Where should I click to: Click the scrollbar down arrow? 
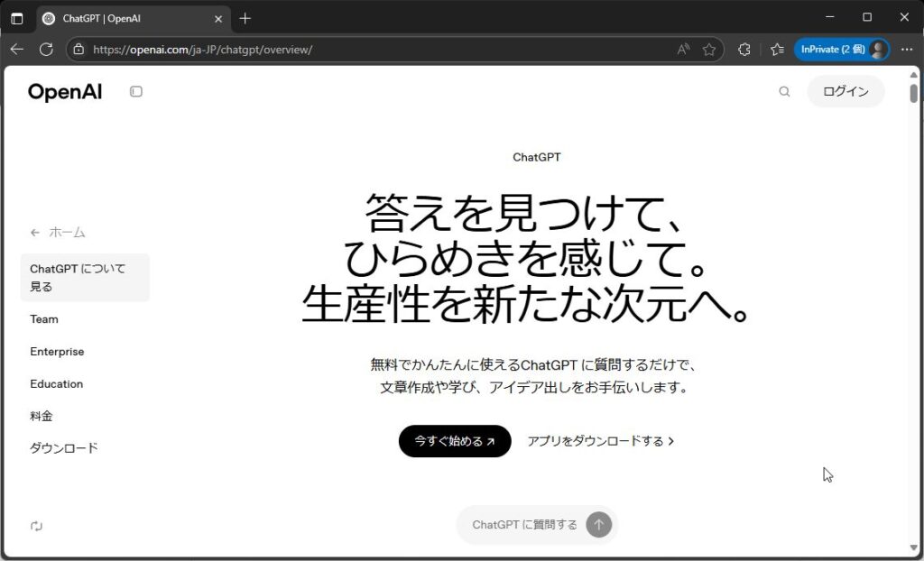pos(913,548)
